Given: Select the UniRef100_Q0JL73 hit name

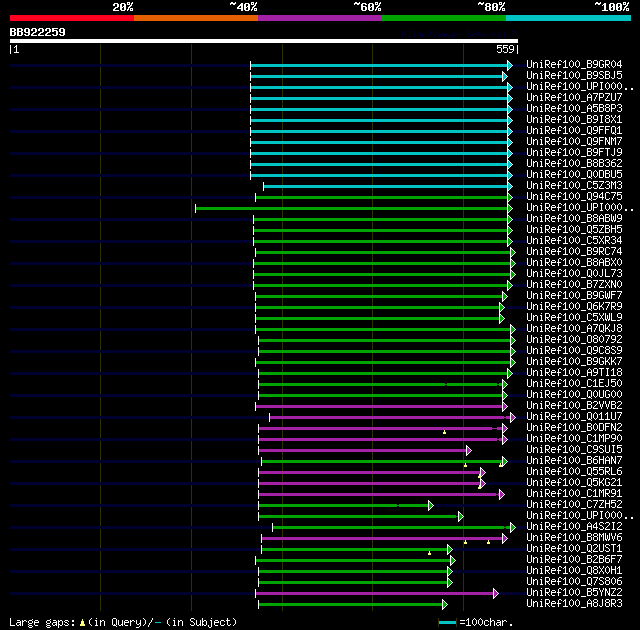Looking at the screenshot, I should click(574, 274).
